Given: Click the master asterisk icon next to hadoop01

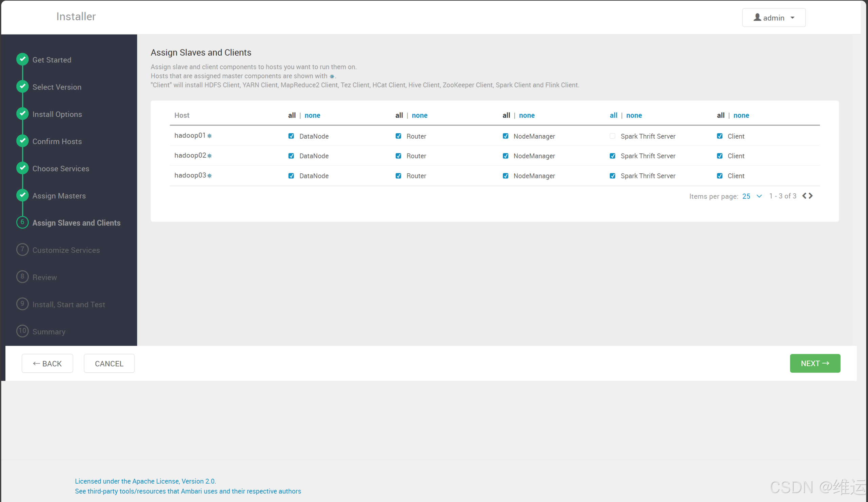Looking at the screenshot, I should point(210,136).
